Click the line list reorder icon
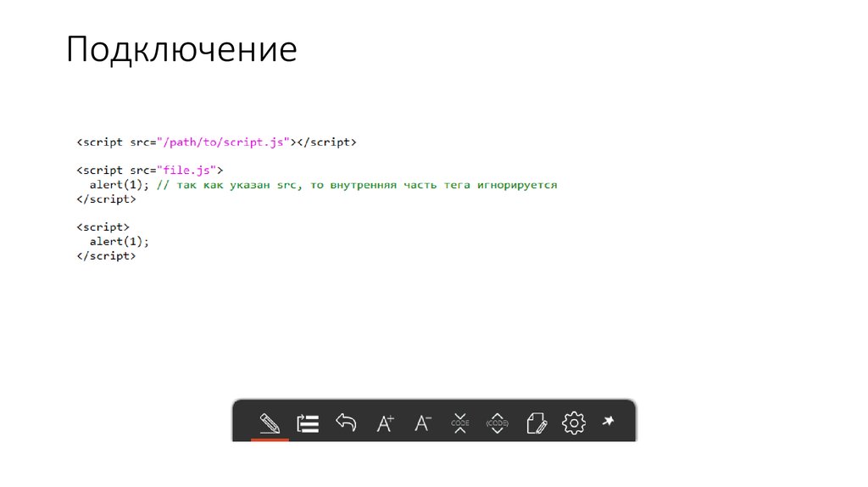868x487 pixels. pyautogui.click(x=308, y=423)
